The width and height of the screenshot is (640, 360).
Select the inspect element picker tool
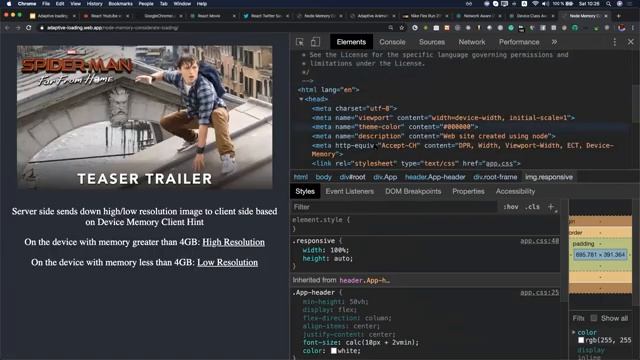point(300,42)
